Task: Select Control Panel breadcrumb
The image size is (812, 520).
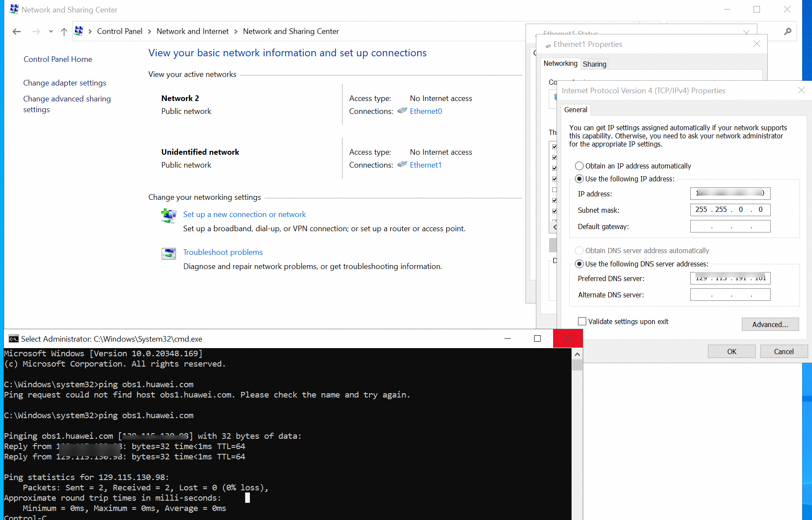Action: [x=120, y=31]
